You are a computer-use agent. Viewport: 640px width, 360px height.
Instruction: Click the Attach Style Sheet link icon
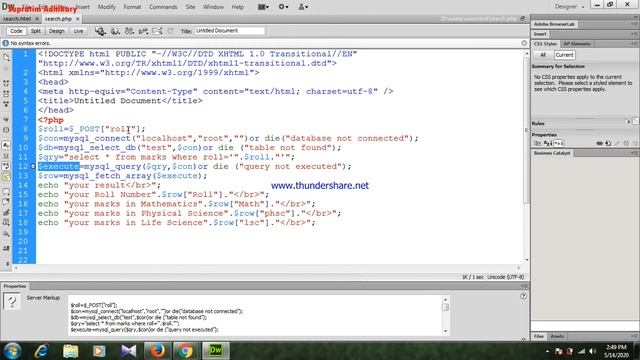point(599,143)
